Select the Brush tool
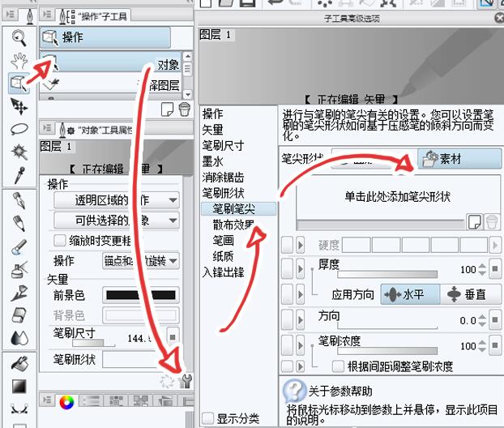The width and height of the screenshot is (504, 428). (19, 247)
